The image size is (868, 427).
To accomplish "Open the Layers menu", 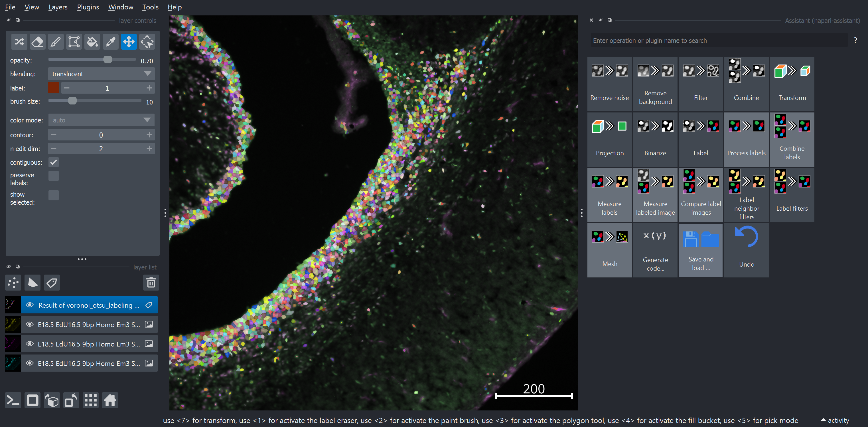I will coord(58,7).
